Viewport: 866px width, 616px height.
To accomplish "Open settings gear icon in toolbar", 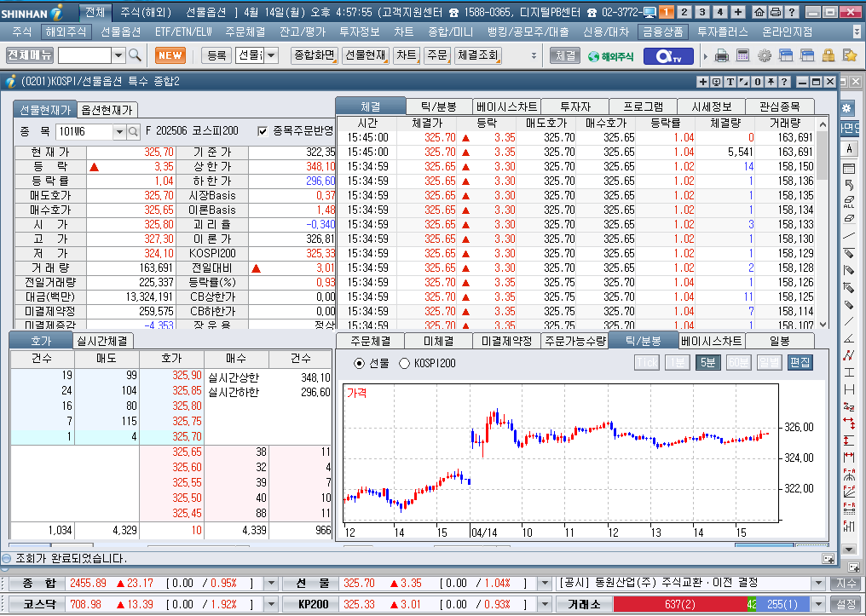I will pos(765,55).
